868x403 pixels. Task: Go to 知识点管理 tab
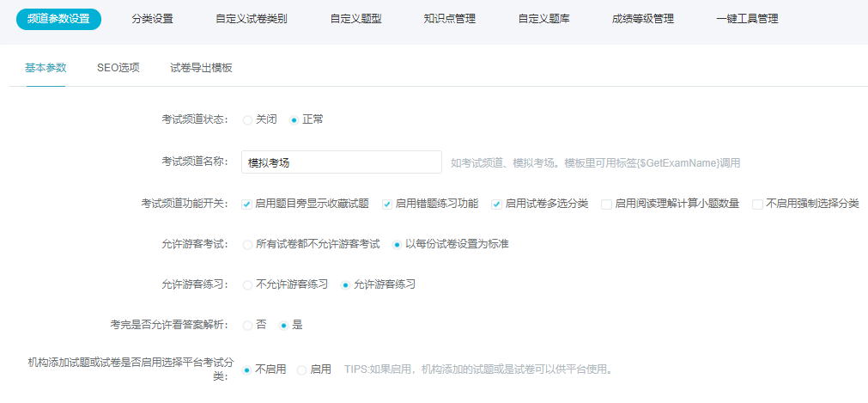(x=449, y=18)
